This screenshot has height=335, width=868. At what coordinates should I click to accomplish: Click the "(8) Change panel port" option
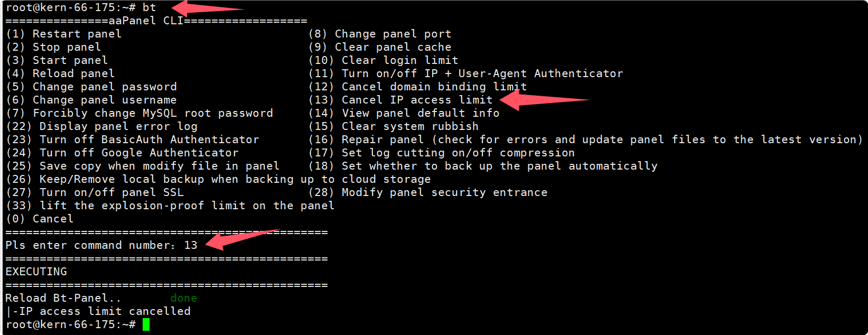click(x=380, y=34)
